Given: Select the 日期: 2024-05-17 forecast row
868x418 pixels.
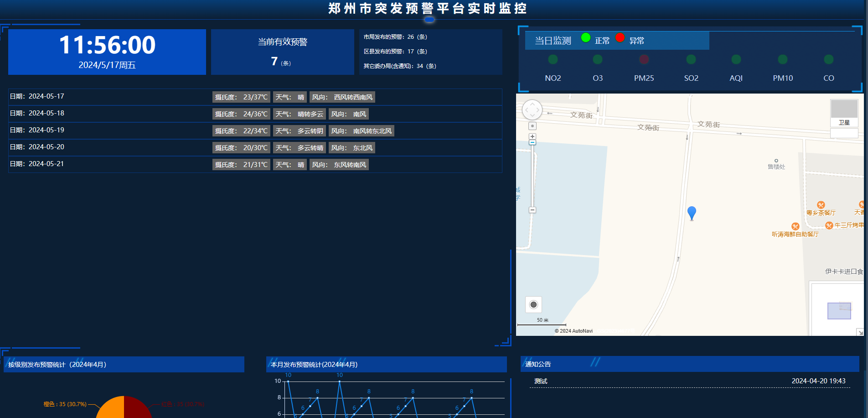Looking at the screenshot, I should (x=255, y=97).
